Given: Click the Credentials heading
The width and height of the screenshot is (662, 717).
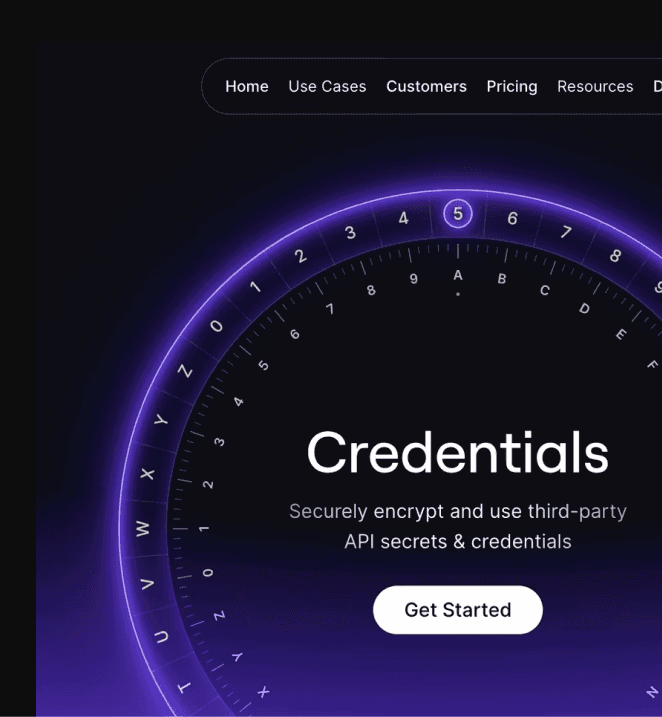Looking at the screenshot, I should [458, 452].
